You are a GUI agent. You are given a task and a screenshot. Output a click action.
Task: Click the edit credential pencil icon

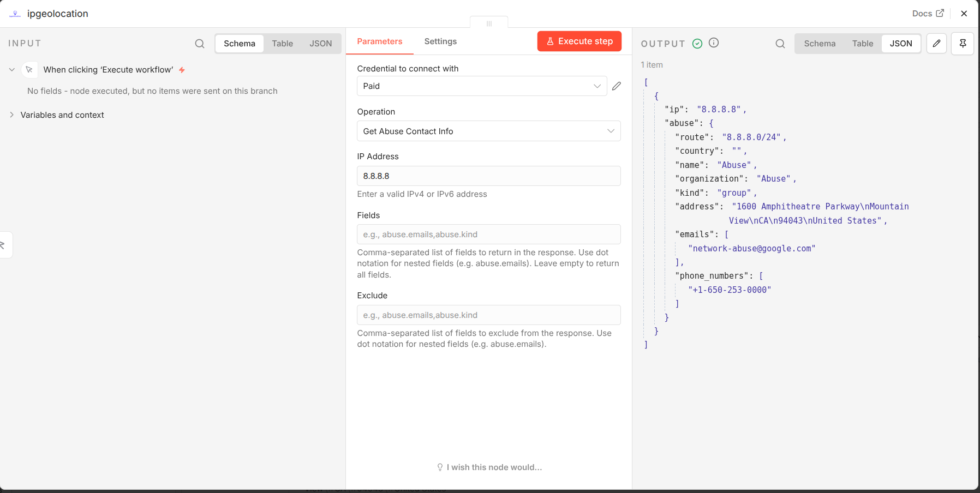pyautogui.click(x=617, y=86)
